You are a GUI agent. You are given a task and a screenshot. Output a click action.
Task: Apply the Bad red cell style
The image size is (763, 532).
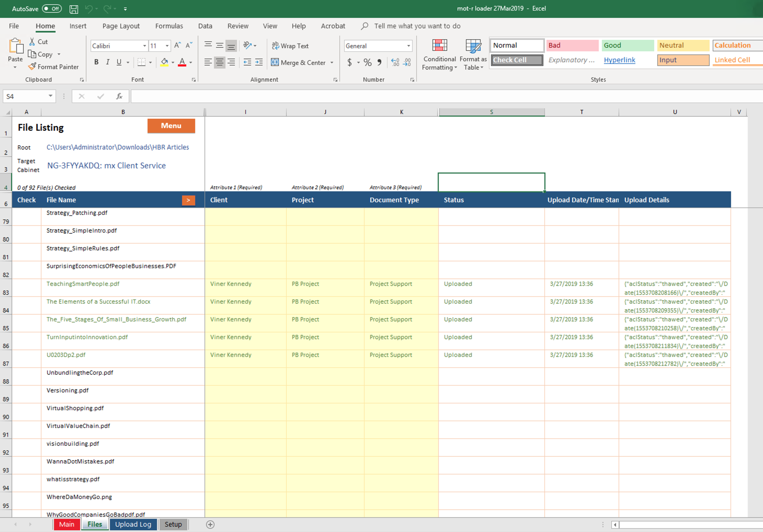572,45
